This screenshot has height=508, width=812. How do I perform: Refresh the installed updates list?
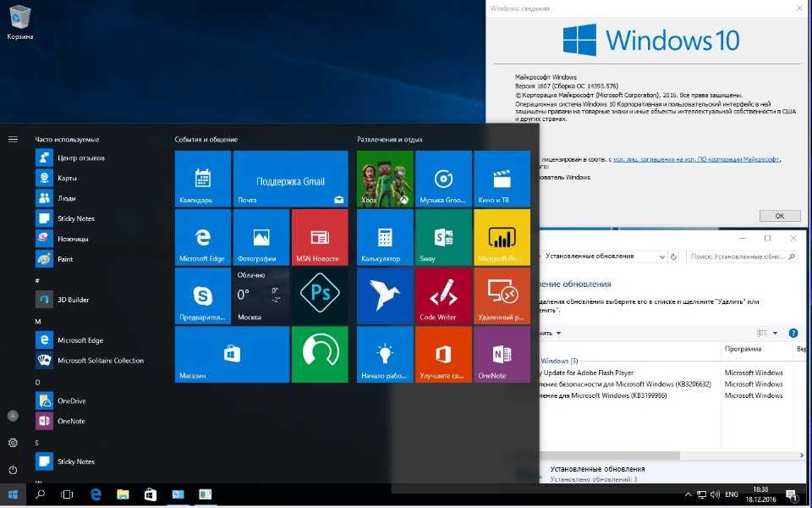coord(674,257)
